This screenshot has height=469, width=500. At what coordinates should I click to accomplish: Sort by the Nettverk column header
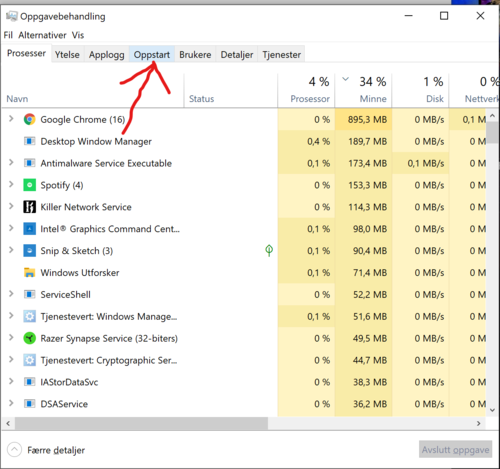[x=474, y=91]
